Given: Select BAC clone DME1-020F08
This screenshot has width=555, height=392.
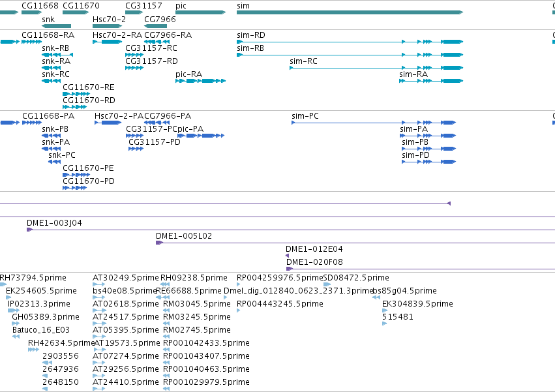Looking at the screenshot, I should click(x=421, y=269).
